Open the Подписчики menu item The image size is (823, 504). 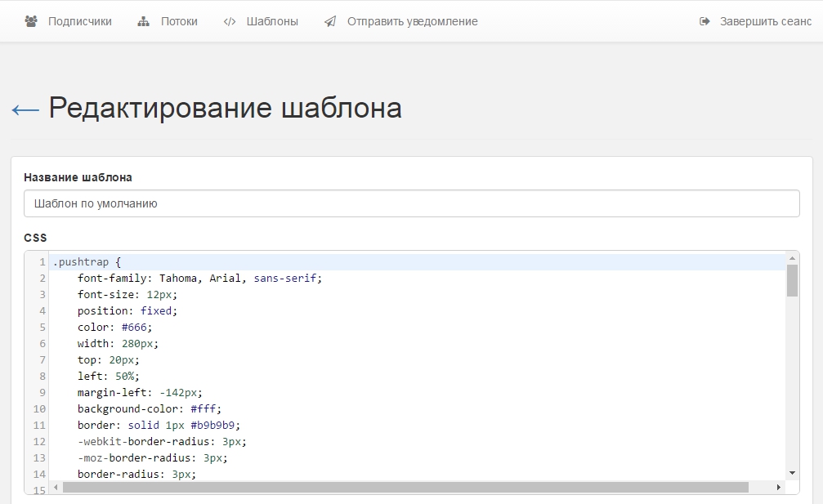(x=79, y=22)
